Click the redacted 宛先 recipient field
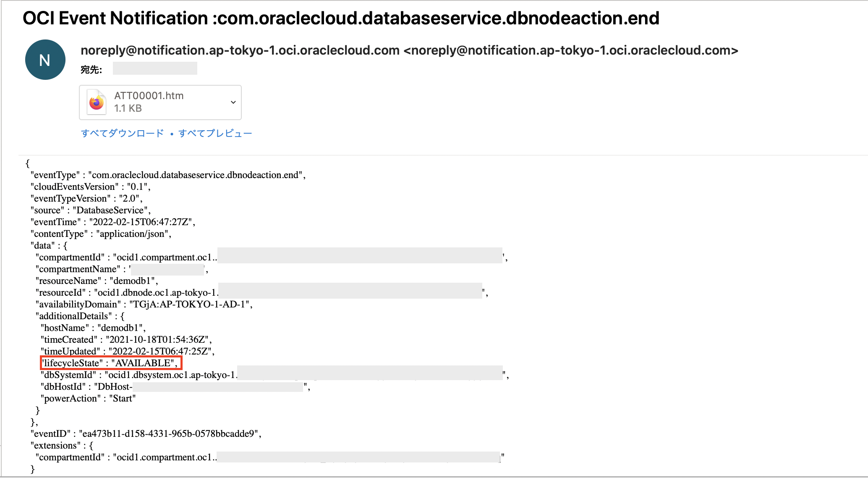This screenshot has height=478, width=868. coord(155,68)
